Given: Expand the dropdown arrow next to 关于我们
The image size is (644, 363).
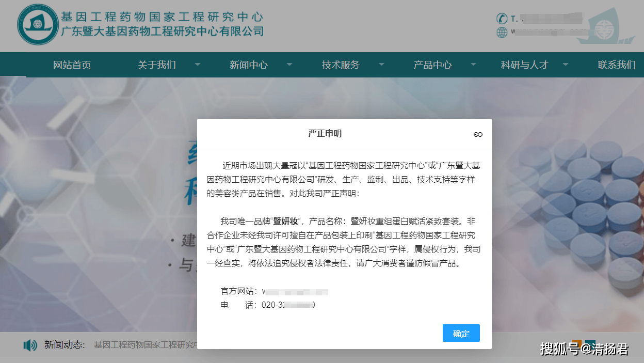Looking at the screenshot, I should click(x=197, y=65).
